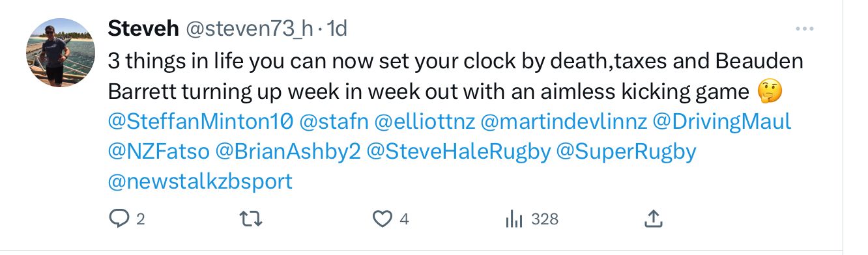Share the tweet using the upload icon
Screen dimensions: 868x255
point(653,219)
